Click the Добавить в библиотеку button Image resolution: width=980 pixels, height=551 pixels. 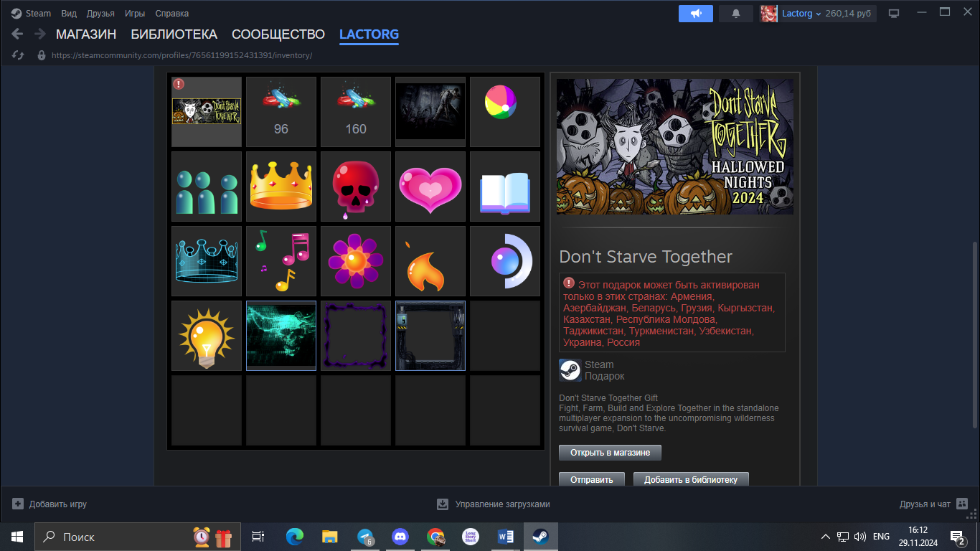pos(690,479)
